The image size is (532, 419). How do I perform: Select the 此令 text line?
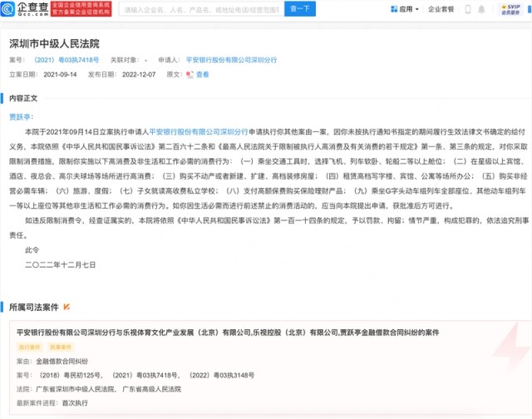click(32, 250)
